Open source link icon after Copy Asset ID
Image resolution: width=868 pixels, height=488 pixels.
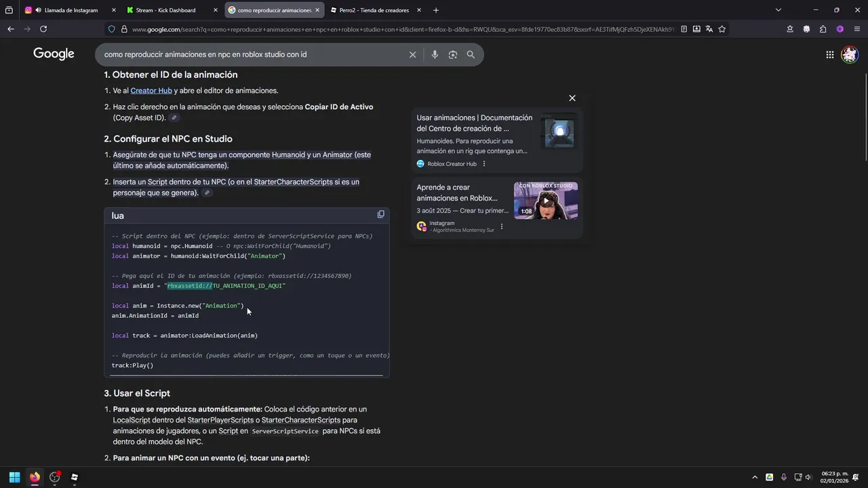[x=174, y=118]
